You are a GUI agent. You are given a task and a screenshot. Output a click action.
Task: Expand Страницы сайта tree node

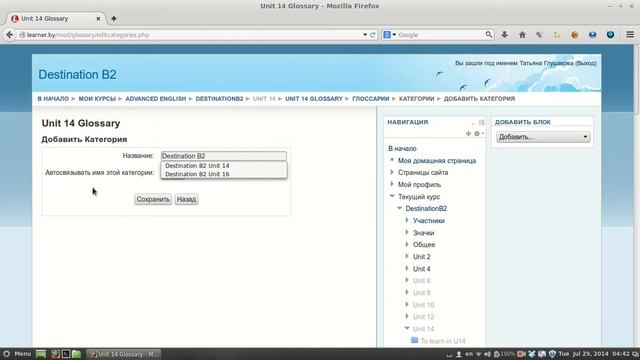392,173
